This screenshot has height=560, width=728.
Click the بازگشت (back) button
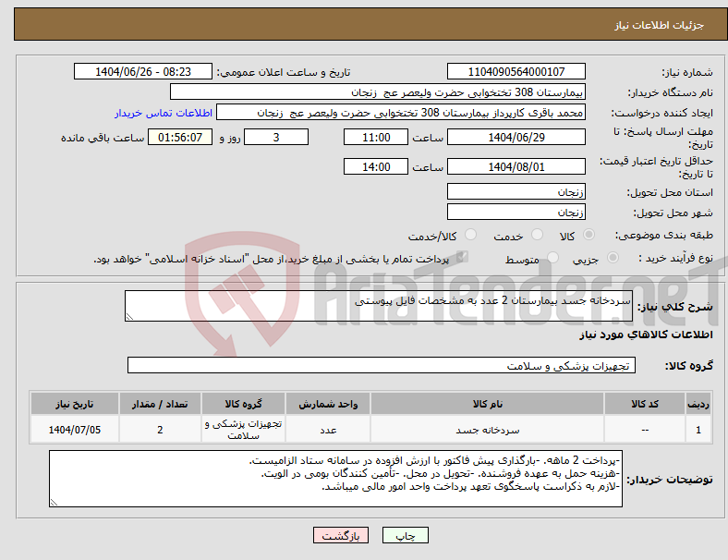tap(341, 535)
